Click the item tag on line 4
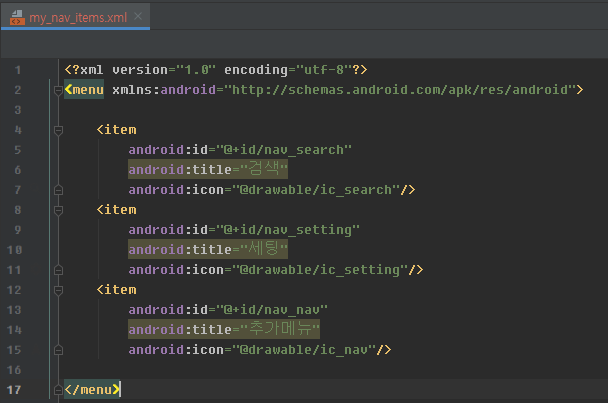The image size is (608, 403). tap(116, 130)
